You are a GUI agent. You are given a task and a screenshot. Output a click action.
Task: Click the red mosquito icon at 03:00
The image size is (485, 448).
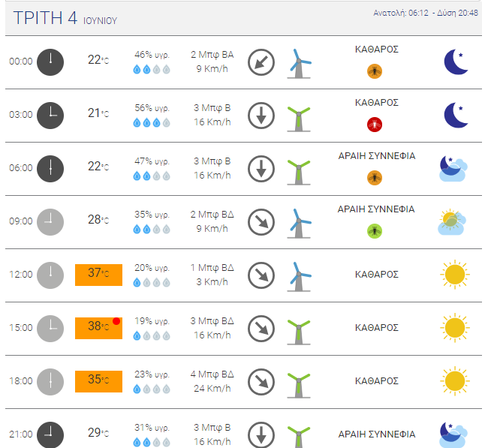pyautogui.click(x=375, y=125)
